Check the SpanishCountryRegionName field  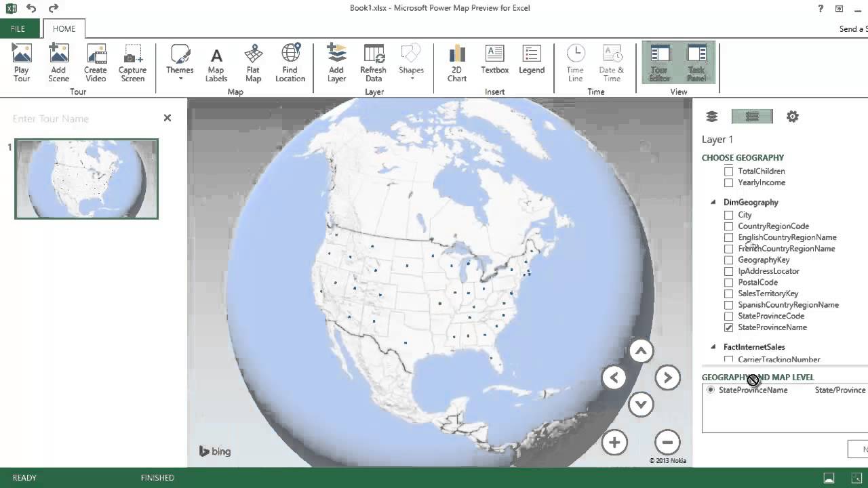728,305
